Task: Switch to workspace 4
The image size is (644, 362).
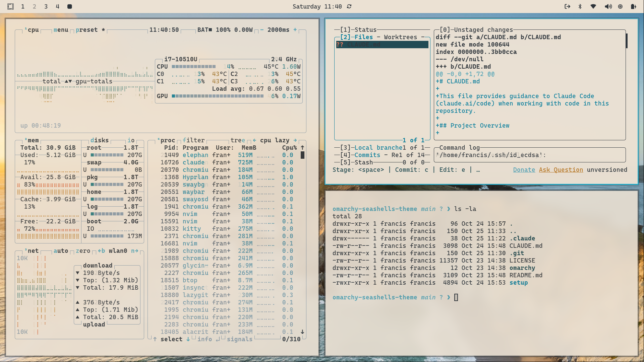Action: point(58,6)
